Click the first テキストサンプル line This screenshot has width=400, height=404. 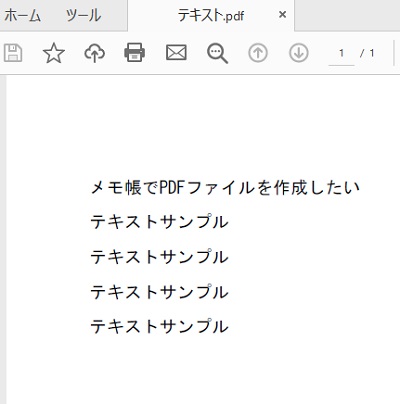[159, 222]
